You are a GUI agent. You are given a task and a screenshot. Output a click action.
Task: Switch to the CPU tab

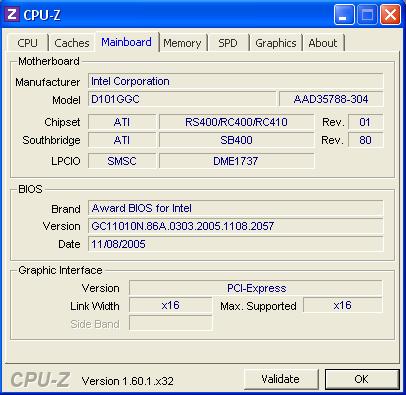coord(27,43)
